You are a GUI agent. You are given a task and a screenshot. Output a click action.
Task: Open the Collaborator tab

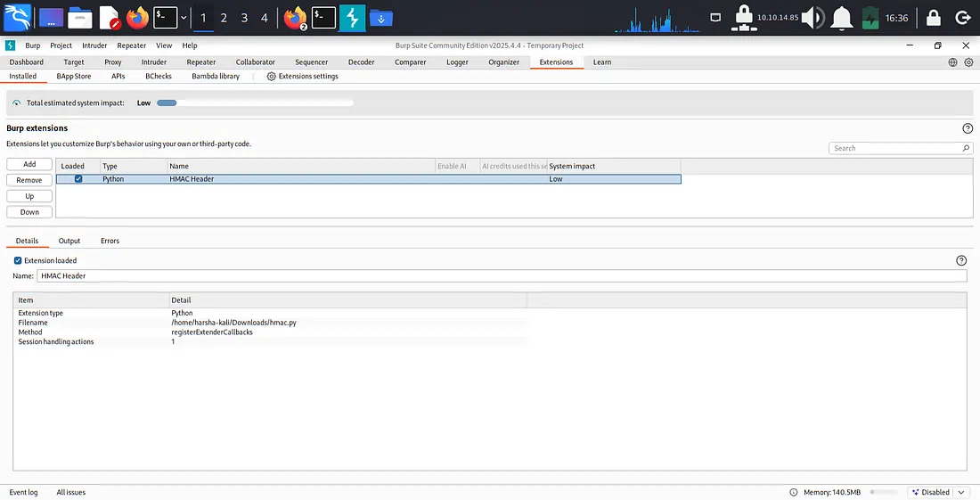tap(255, 61)
